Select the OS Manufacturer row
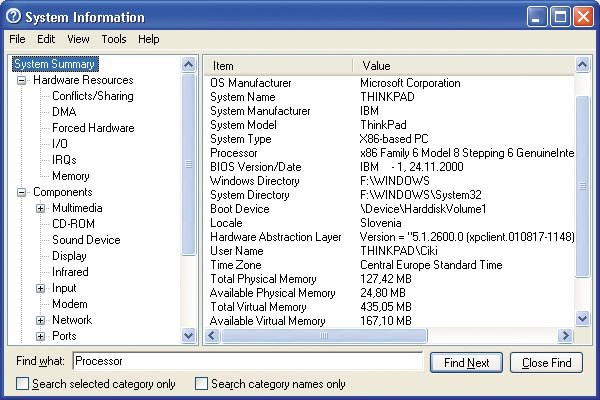 click(x=390, y=83)
